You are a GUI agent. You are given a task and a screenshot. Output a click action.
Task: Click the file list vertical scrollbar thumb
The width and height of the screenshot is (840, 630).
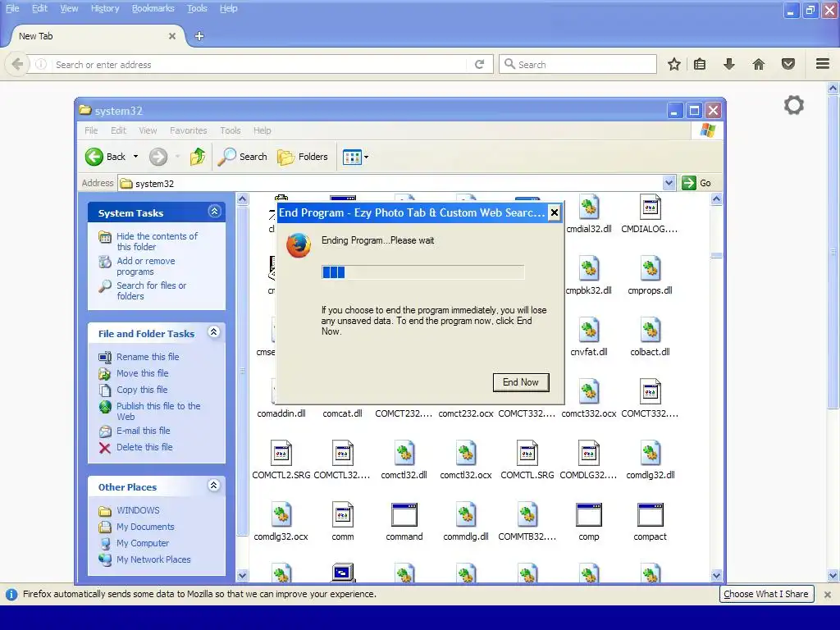(716, 256)
